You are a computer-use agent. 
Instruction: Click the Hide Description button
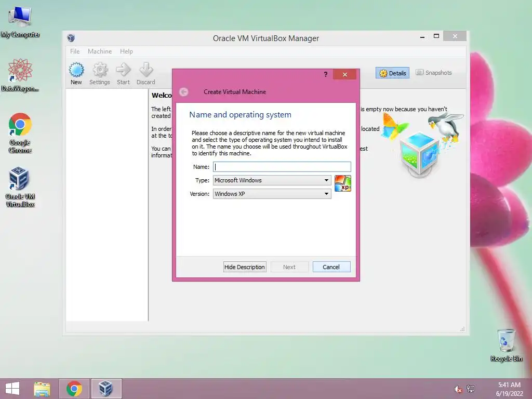coord(245,267)
